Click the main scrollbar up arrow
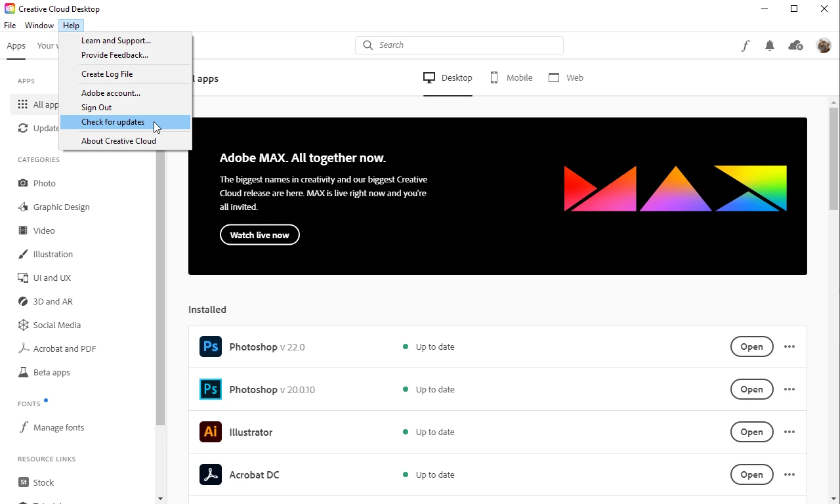The image size is (840, 504). coord(833,103)
